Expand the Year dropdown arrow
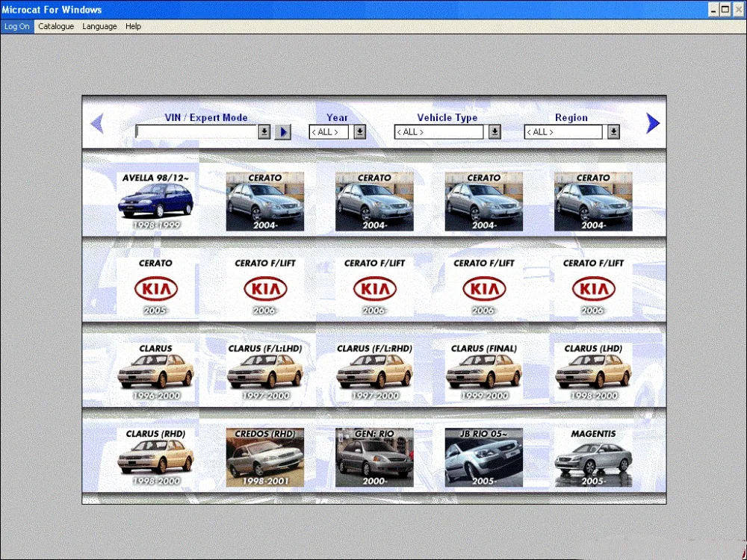The width and height of the screenshot is (747, 560). pos(360,132)
